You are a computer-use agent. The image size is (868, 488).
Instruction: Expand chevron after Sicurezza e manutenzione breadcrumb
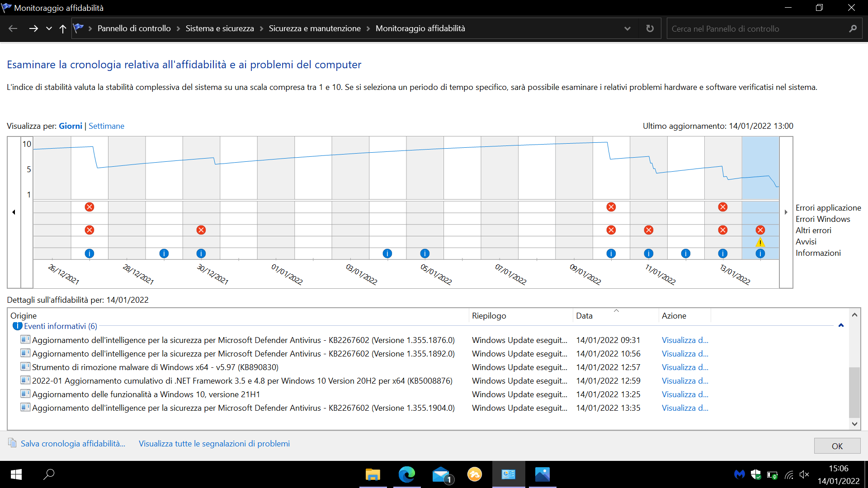(368, 28)
